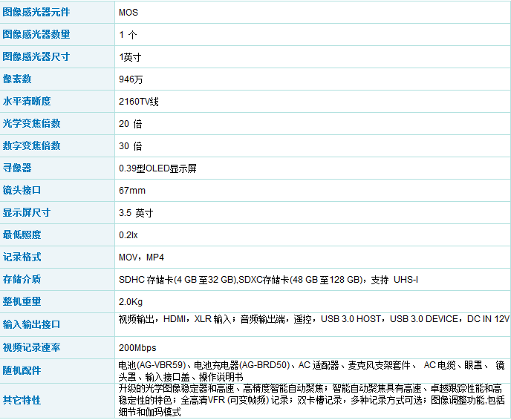
Task: Select the 946万 pixel count value
Action: pyautogui.click(x=131, y=79)
